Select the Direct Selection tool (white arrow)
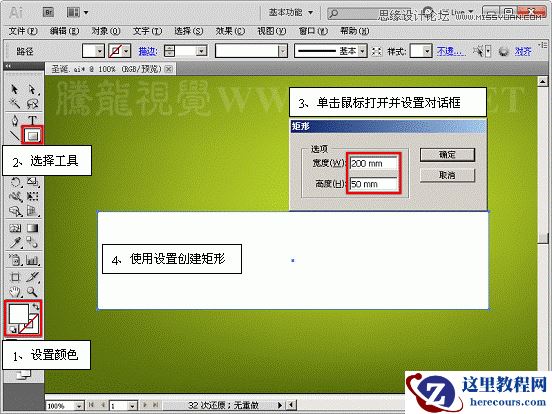Viewport: 552px width, 414px height. (x=32, y=89)
